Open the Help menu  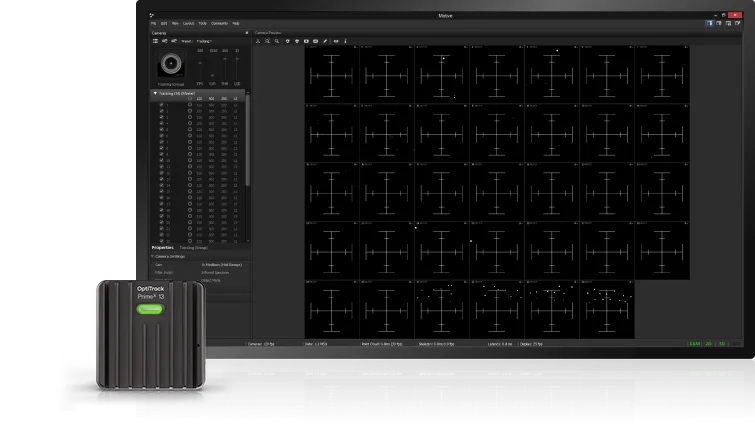click(236, 23)
